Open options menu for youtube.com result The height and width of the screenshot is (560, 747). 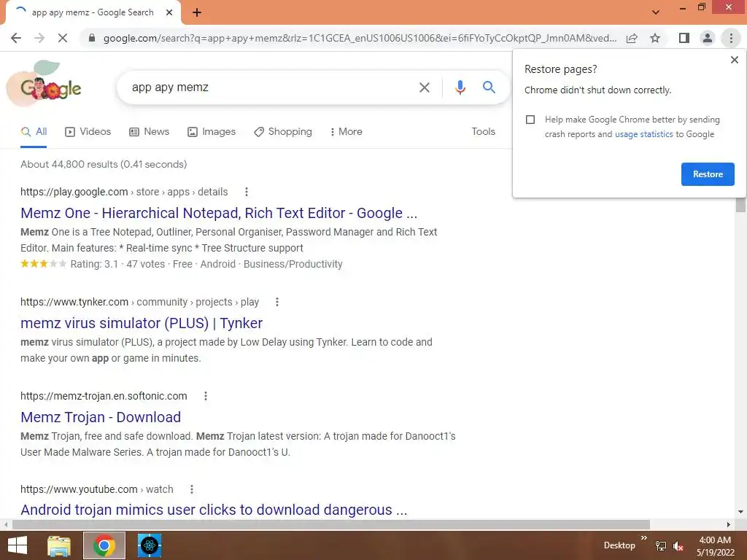(x=192, y=489)
